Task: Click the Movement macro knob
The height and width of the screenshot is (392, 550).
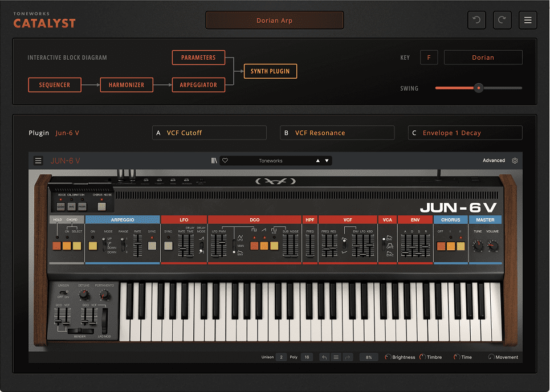Action: 491,357
